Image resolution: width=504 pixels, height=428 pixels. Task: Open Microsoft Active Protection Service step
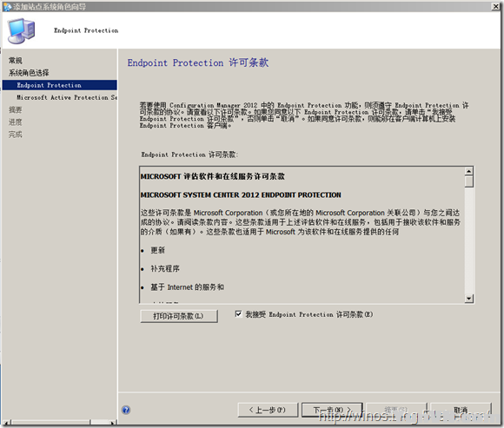tap(67, 97)
